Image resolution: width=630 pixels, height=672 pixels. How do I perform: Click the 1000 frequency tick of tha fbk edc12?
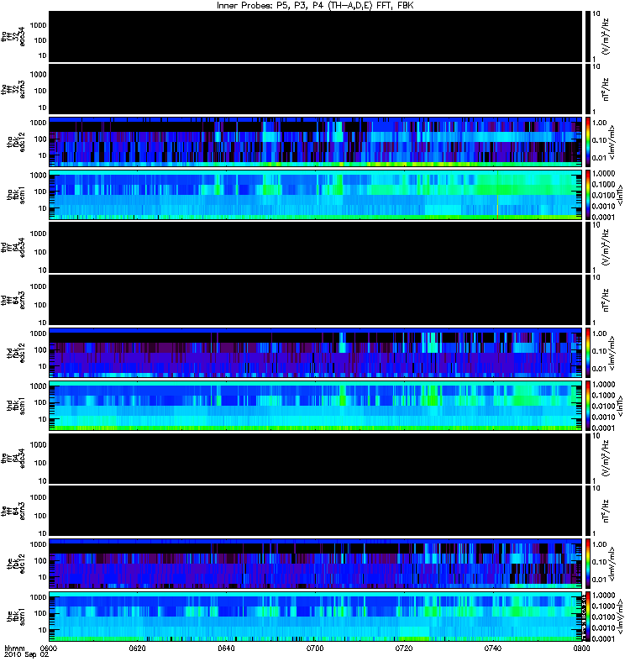(38, 123)
